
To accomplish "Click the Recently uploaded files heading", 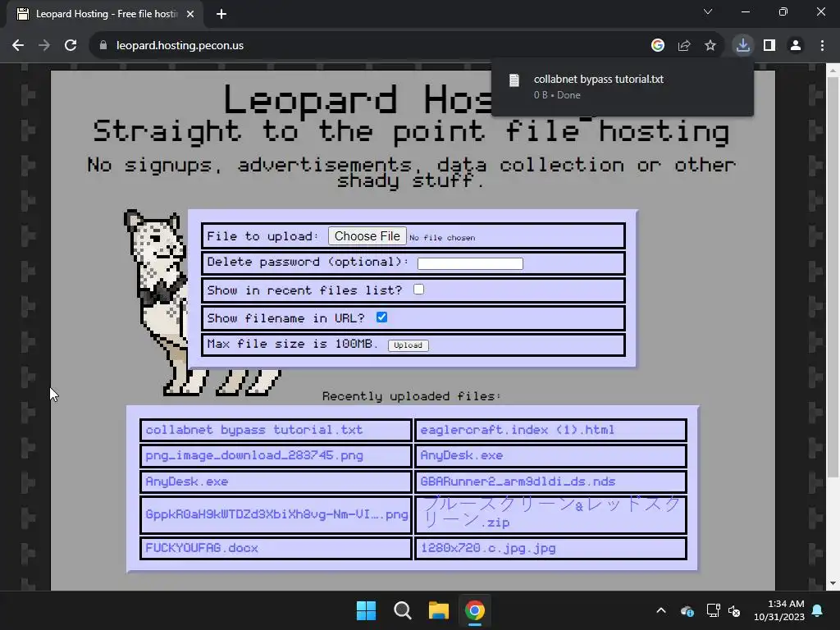I will pos(412,396).
